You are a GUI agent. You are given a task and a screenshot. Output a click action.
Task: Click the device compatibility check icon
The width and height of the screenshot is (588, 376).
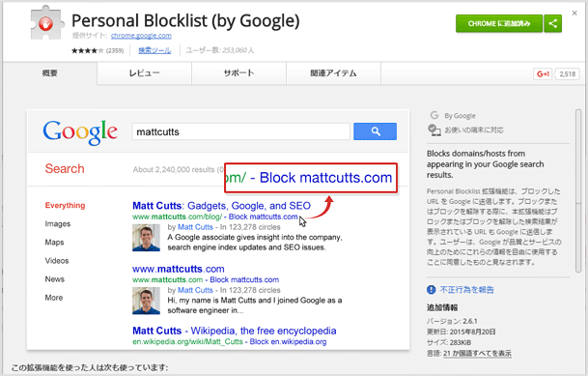pos(434,130)
